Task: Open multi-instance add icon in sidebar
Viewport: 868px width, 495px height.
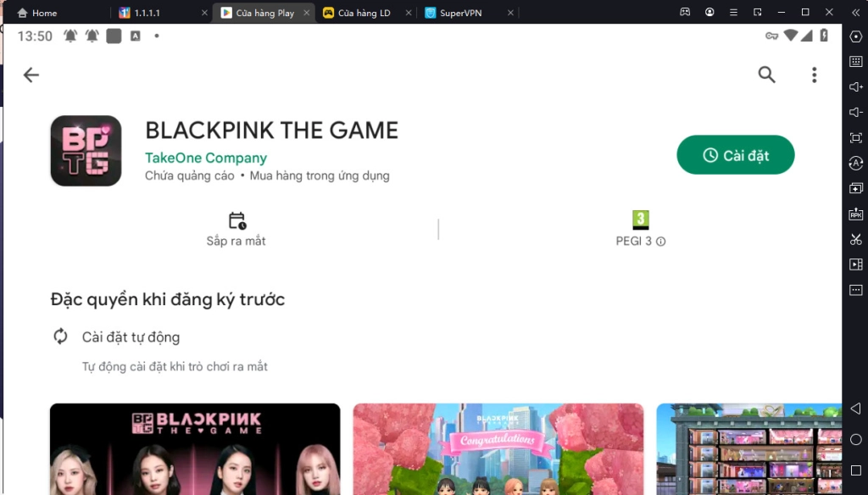Action: (x=856, y=188)
